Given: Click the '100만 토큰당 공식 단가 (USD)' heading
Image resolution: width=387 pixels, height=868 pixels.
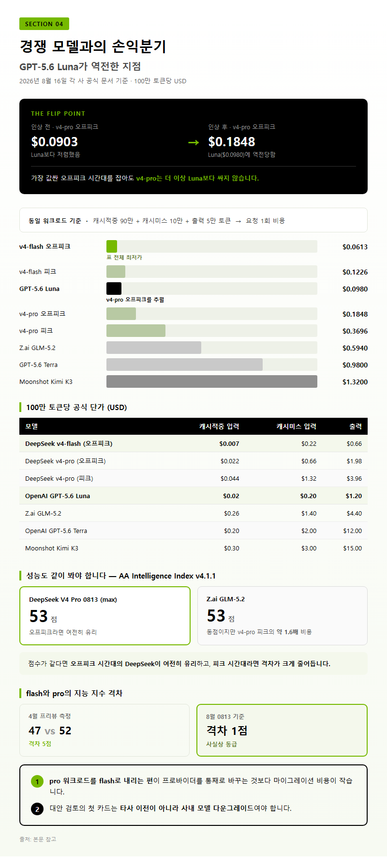Looking at the screenshot, I should [76, 407].
